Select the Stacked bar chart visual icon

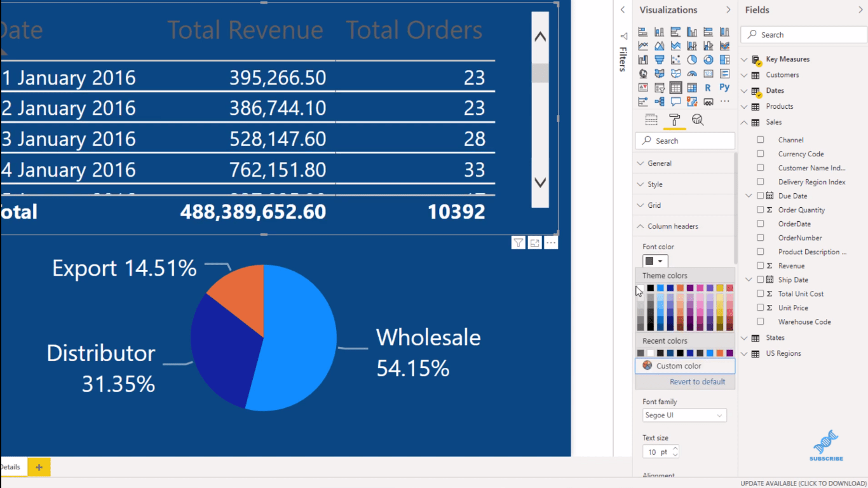click(643, 32)
